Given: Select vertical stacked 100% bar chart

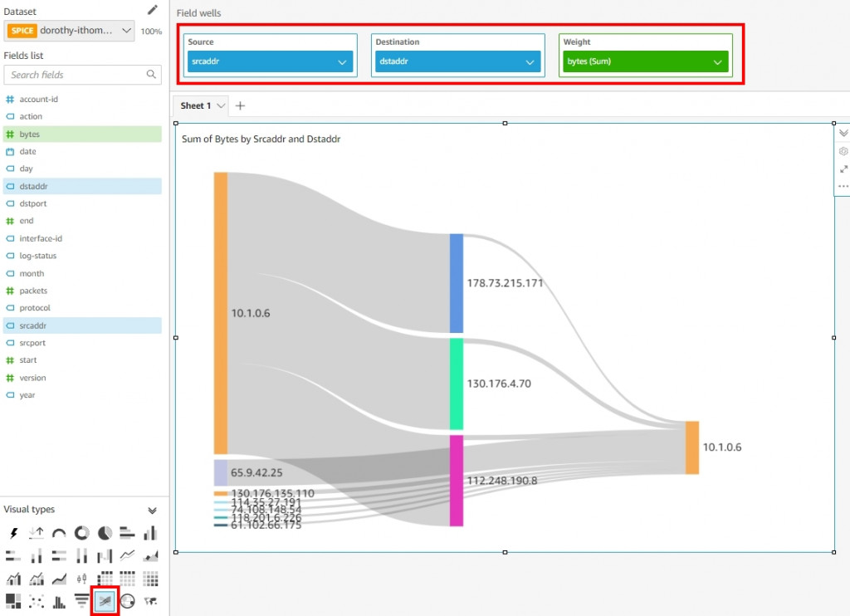Looking at the screenshot, I should (82, 555).
